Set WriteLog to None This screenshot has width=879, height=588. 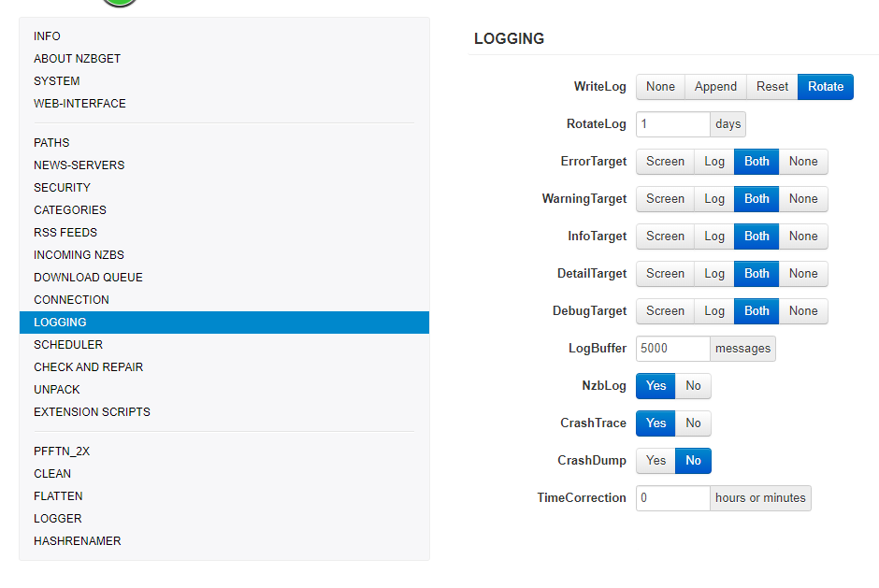click(x=660, y=87)
